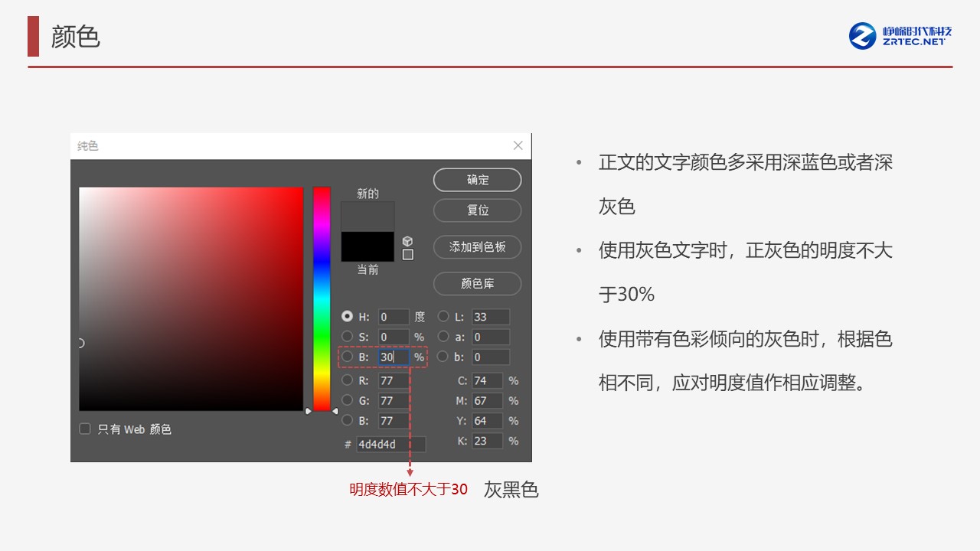Click the hex field showing 4d4d4d
The width and height of the screenshot is (980, 551).
[390, 445]
